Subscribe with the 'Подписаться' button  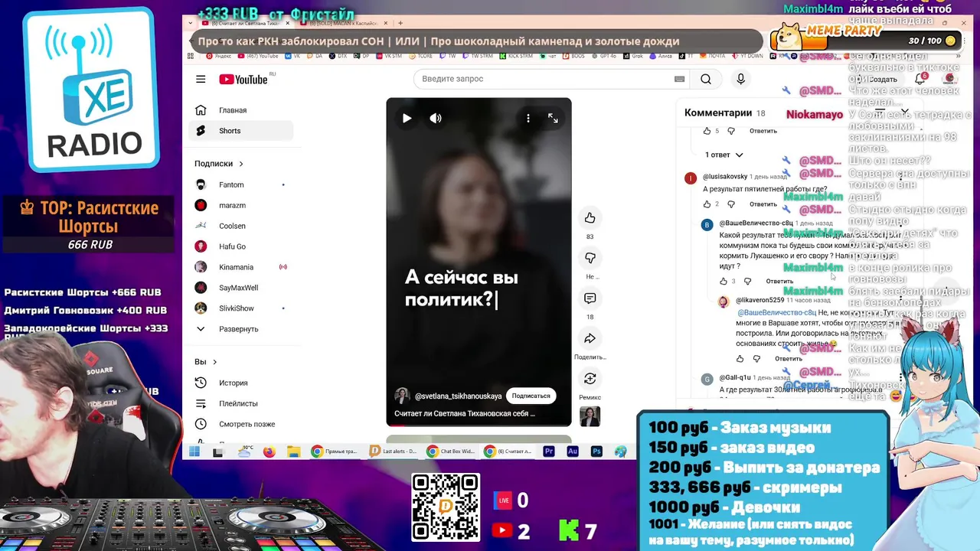pyautogui.click(x=531, y=396)
